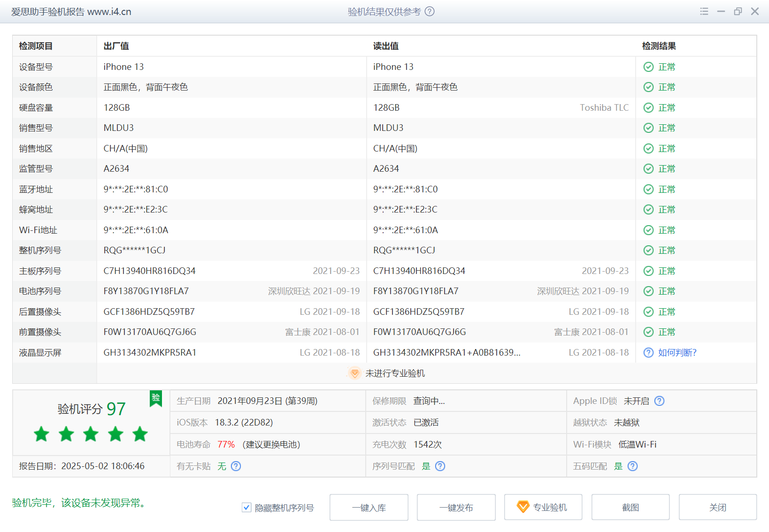769x532 pixels.
Task: Click the 低温Wi-Fi module value
Action: point(637,445)
